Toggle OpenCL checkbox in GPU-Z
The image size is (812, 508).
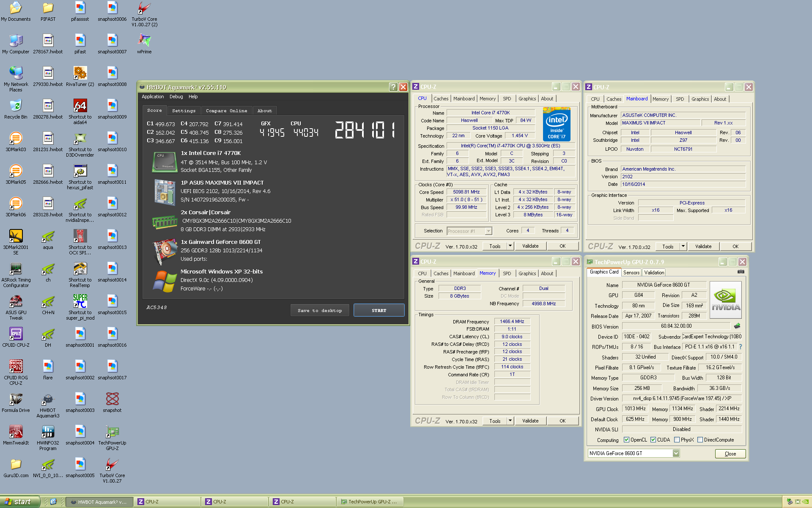tap(626, 440)
